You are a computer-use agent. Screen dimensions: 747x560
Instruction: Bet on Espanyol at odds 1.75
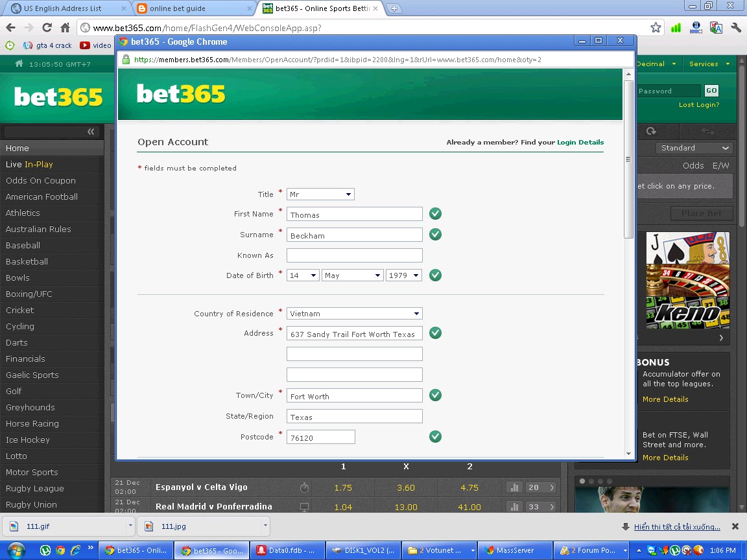click(x=343, y=487)
